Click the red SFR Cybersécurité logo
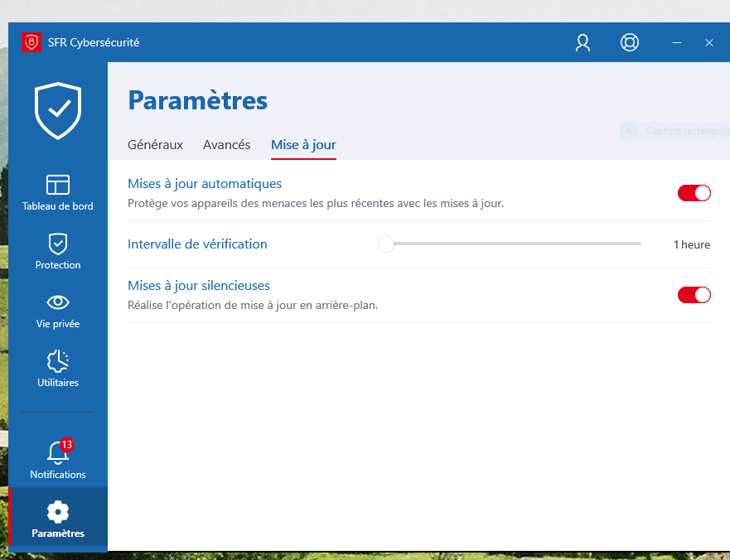Image resolution: width=730 pixels, height=560 pixels. (31, 43)
